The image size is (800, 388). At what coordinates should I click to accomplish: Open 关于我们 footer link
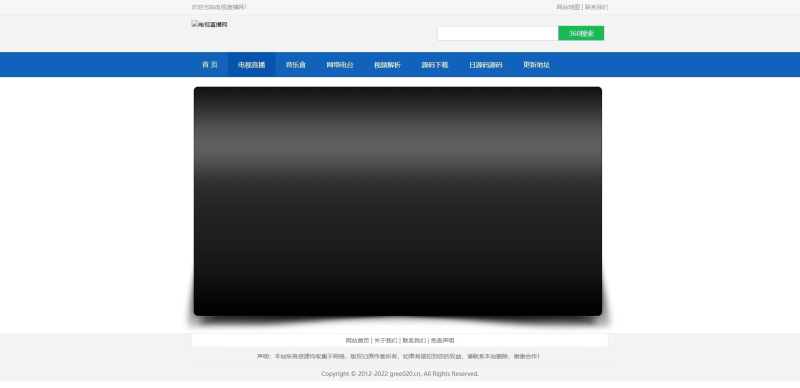tap(386, 341)
